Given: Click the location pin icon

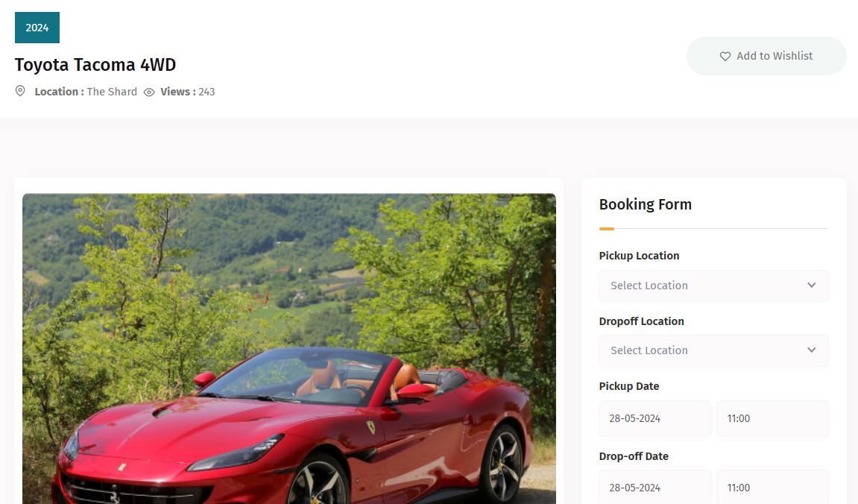Looking at the screenshot, I should (x=20, y=91).
